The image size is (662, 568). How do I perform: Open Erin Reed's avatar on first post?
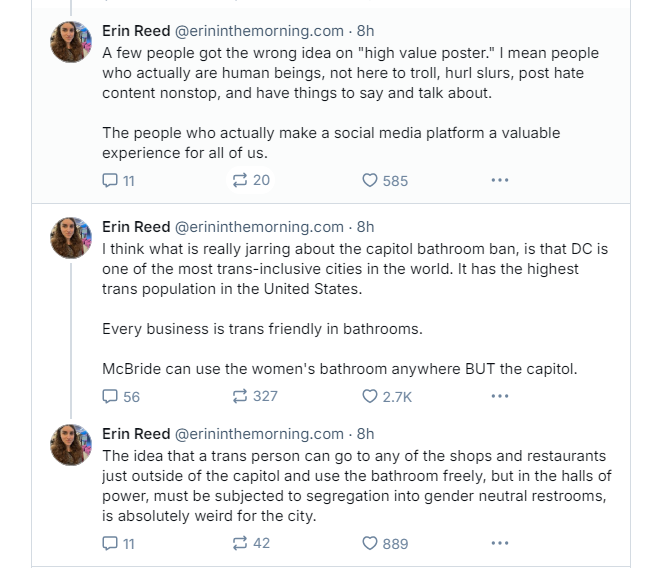point(71,42)
